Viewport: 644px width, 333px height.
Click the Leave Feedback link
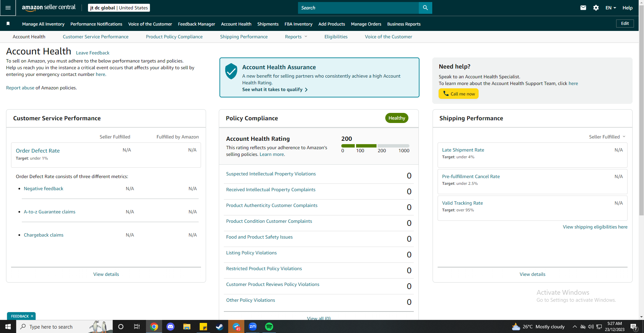[93, 53]
